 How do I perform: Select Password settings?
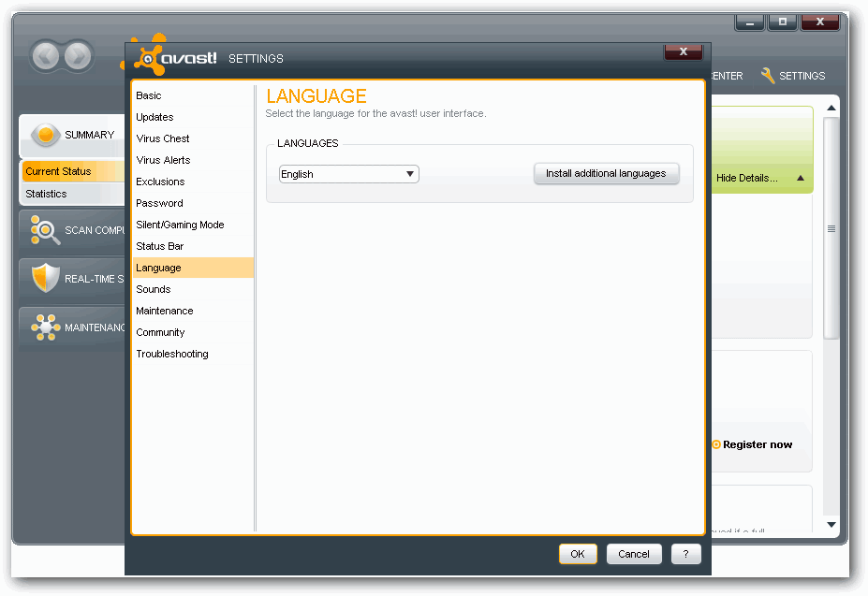[192, 203]
